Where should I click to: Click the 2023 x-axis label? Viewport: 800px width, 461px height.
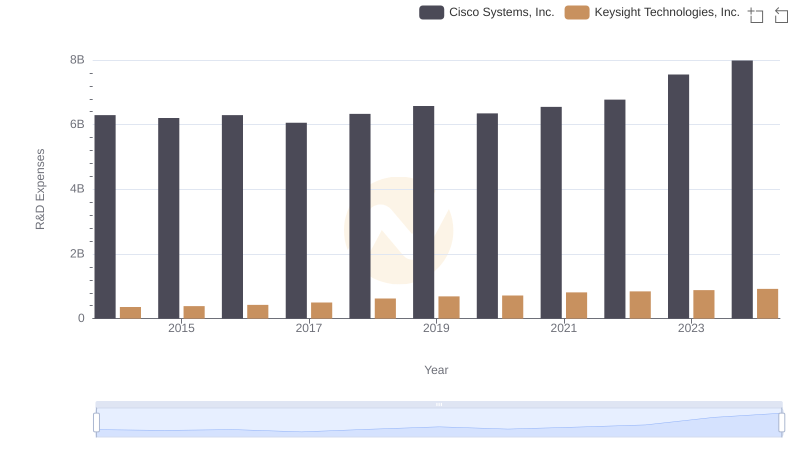point(691,328)
